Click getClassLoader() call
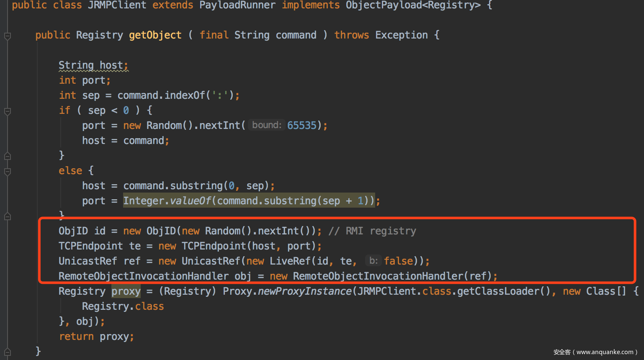 pos(504,291)
